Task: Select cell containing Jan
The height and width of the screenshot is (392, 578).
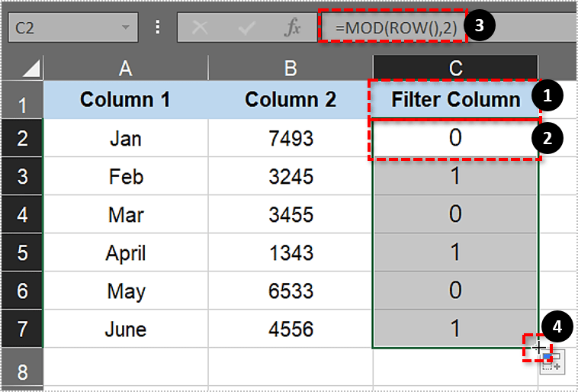Action: [x=125, y=139]
